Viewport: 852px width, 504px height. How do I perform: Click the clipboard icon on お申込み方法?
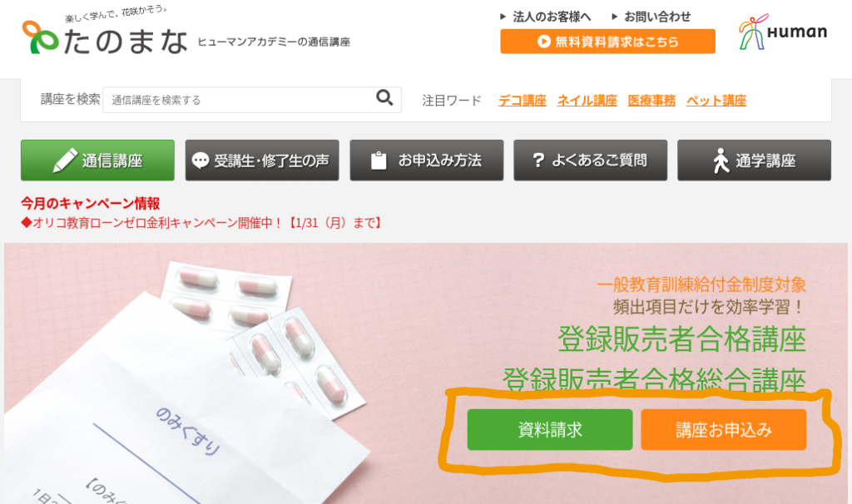[379, 161]
